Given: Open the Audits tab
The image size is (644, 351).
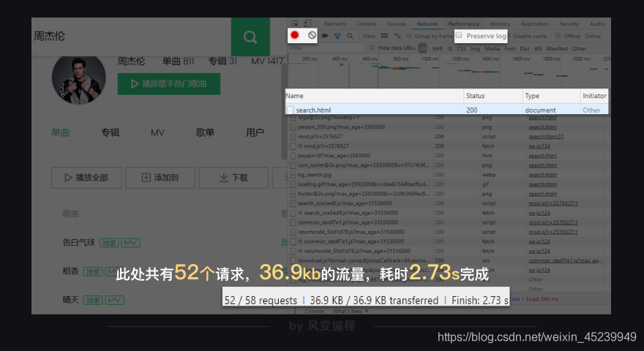Looking at the screenshot, I should pyautogui.click(x=597, y=24).
